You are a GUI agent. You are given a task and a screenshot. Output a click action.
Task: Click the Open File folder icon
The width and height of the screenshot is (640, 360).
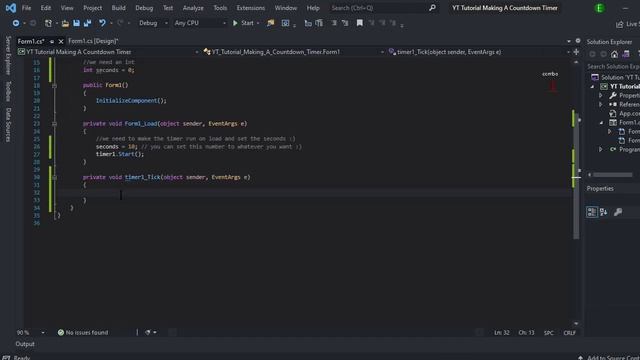pyautogui.click(x=65, y=23)
